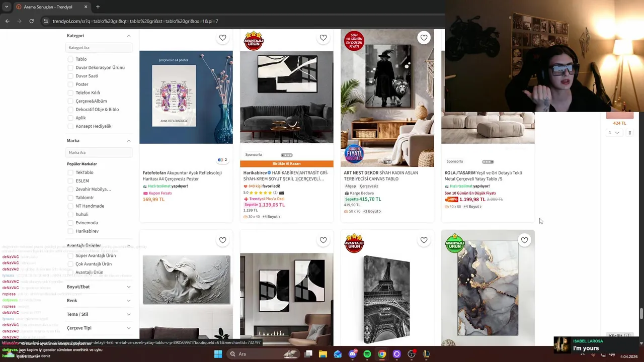Check the NT Handmade brand checkbox
644x362 pixels.
tap(70, 206)
